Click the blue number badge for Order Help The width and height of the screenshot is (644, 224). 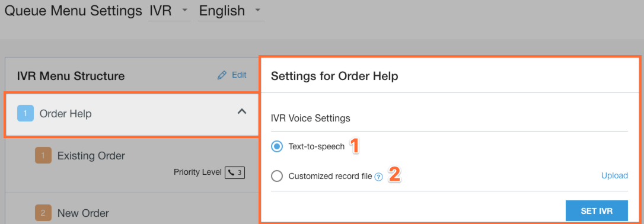pyautogui.click(x=25, y=113)
